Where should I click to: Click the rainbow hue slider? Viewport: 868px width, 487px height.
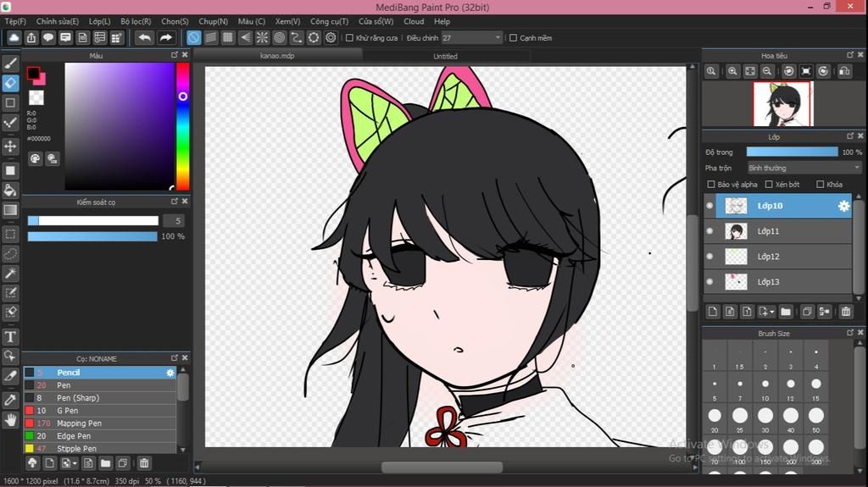click(x=183, y=126)
